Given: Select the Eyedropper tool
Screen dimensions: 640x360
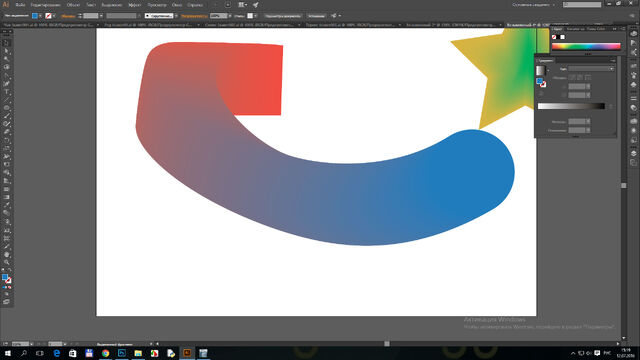Looking at the screenshot, I should pos(7,205).
